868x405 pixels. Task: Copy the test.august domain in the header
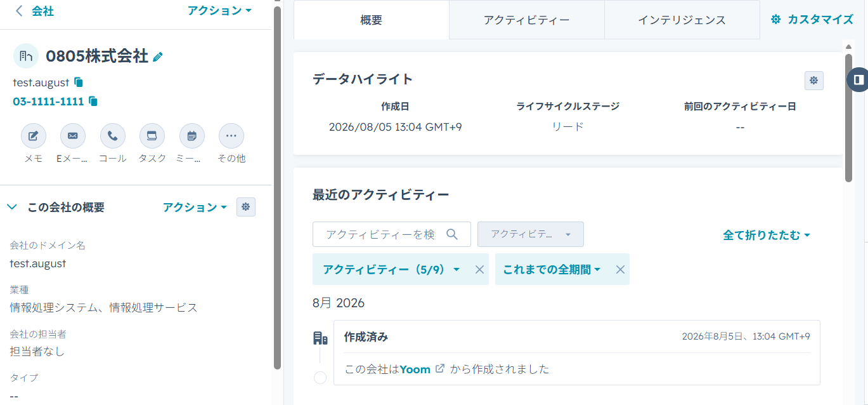(x=79, y=82)
